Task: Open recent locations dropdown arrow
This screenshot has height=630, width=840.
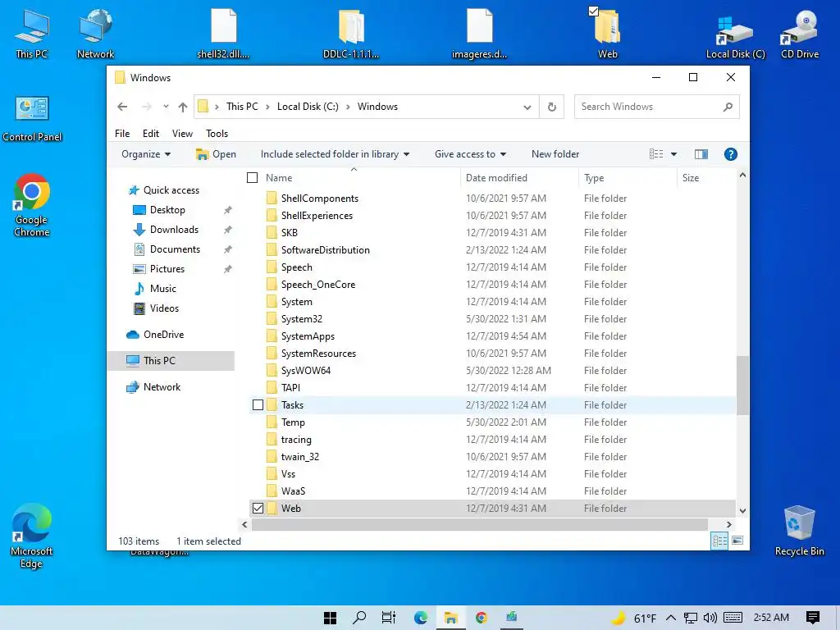Action: click(166, 107)
